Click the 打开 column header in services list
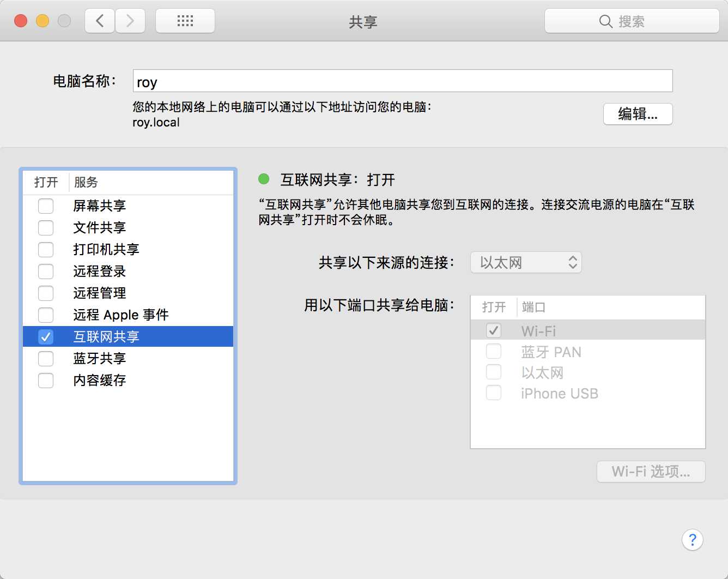Image resolution: width=728 pixels, height=579 pixels. (x=46, y=182)
